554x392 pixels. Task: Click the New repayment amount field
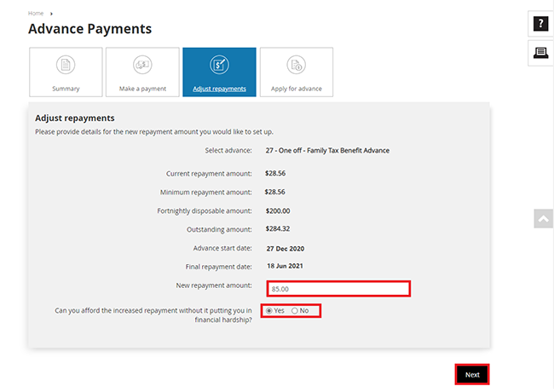[x=338, y=289]
